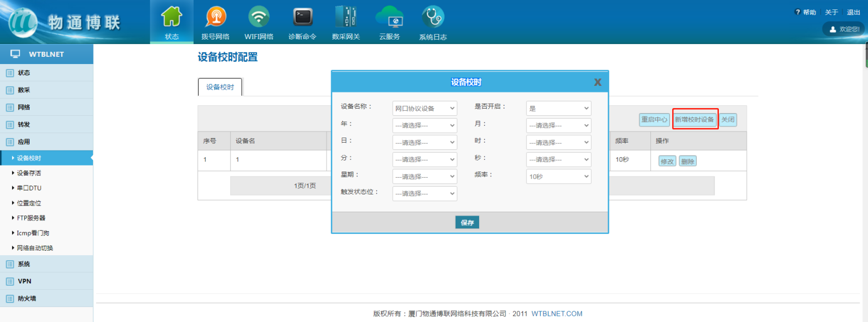868x322 pixels.
Task: Select 设备存活 in the sidebar
Action: (29, 173)
